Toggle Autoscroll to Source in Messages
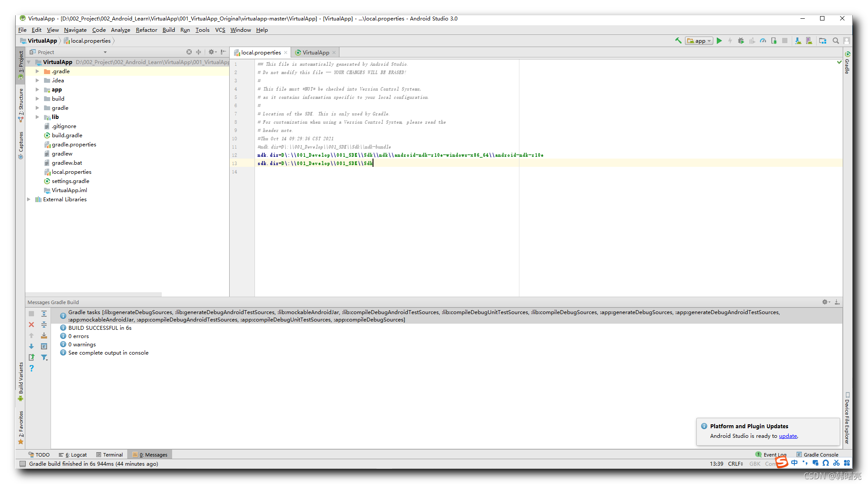 44,335
